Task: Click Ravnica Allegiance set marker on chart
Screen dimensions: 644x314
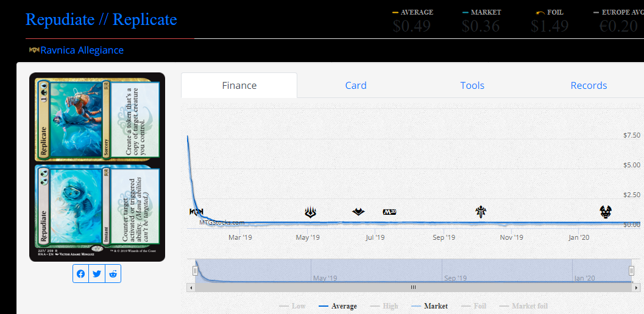Action: tap(196, 212)
